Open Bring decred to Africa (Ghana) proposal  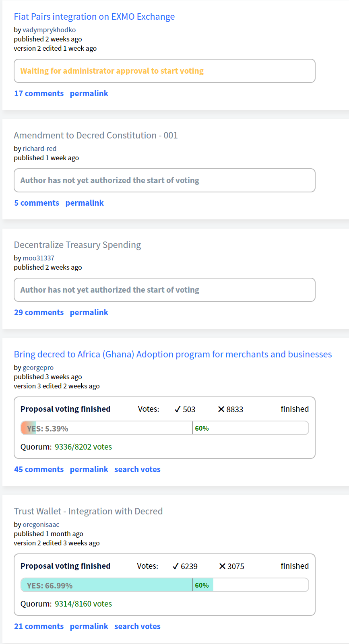pos(173,354)
